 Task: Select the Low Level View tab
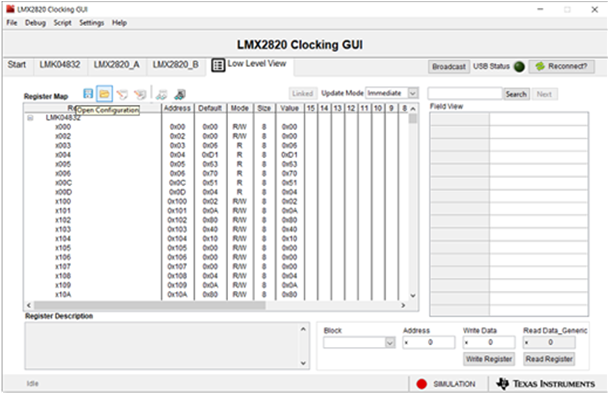[249, 65]
